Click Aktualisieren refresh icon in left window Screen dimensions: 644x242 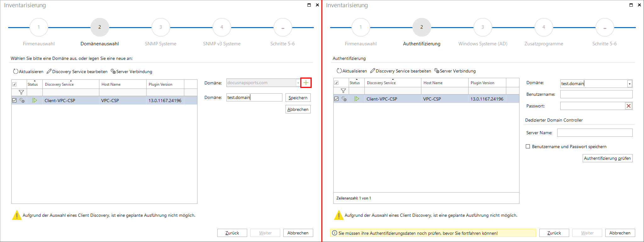(x=15, y=72)
